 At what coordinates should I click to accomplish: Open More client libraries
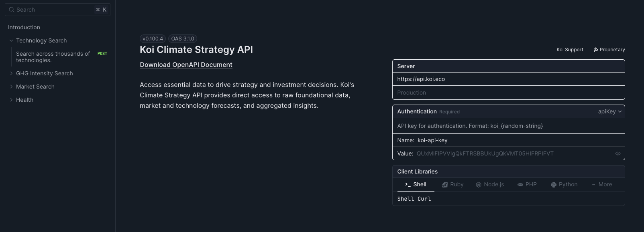click(601, 184)
